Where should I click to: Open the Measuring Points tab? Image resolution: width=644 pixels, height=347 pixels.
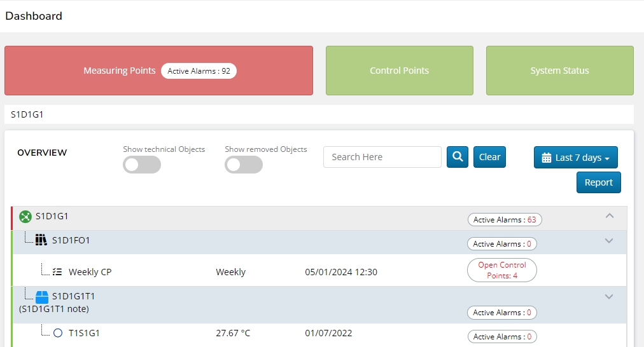point(158,71)
